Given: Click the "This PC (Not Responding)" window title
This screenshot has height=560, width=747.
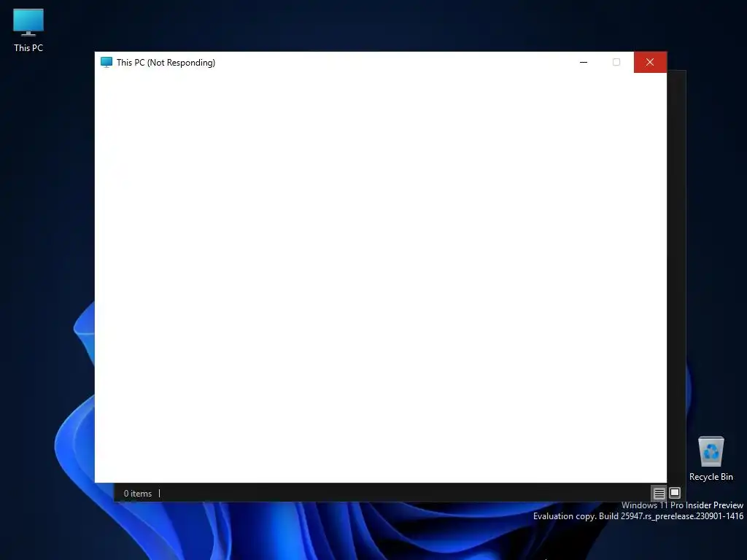Looking at the screenshot, I should [166, 63].
